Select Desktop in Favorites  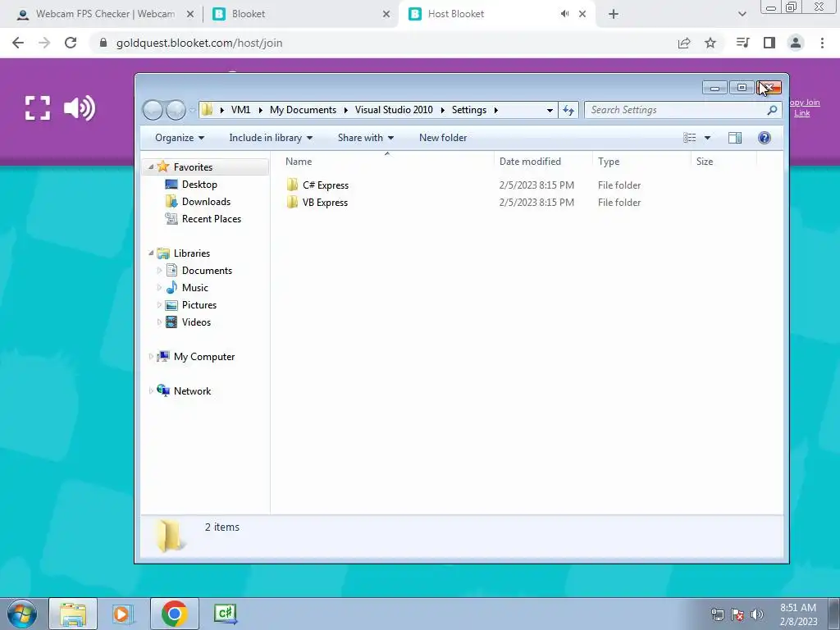tap(199, 185)
